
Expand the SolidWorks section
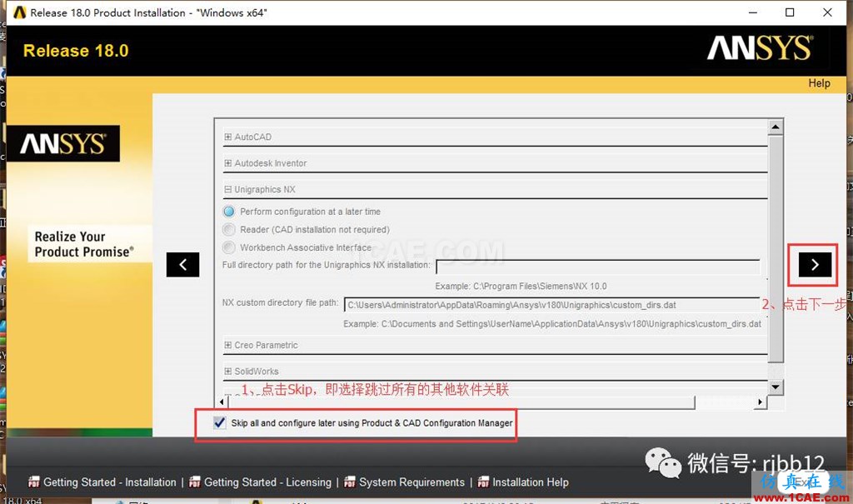(228, 371)
